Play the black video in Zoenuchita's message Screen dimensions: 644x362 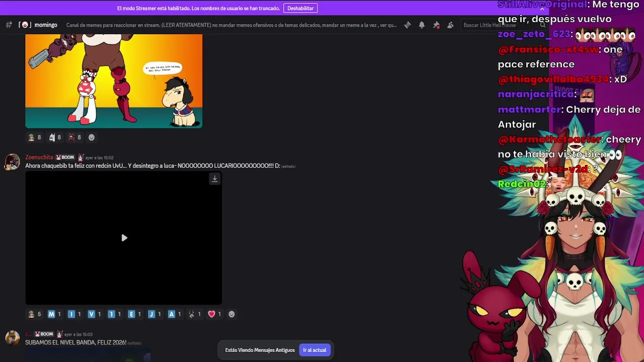point(124,238)
